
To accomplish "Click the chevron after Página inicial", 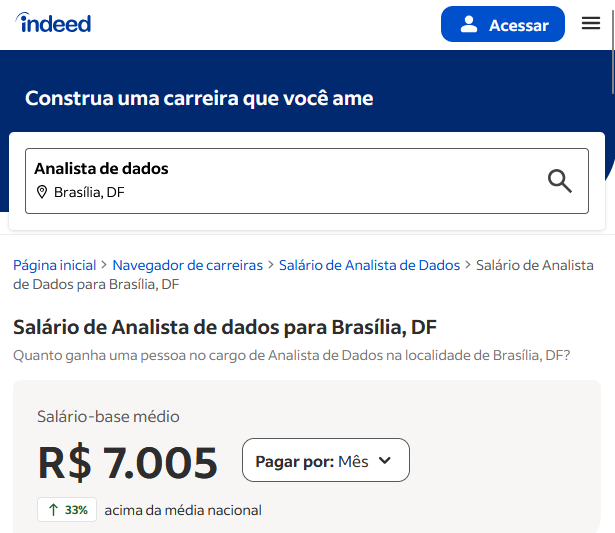I will click(x=104, y=265).
